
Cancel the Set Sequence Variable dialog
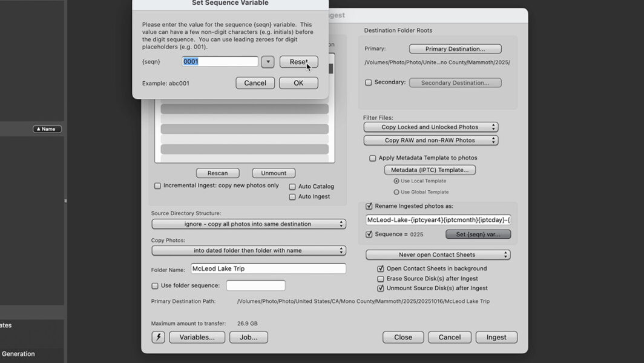(255, 83)
